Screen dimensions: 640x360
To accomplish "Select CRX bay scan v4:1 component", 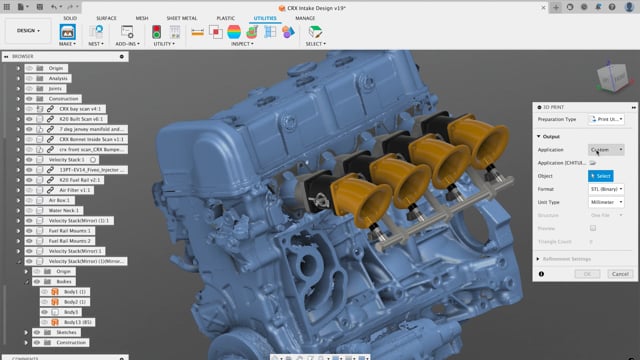I will pyautogui.click(x=80, y=109).
